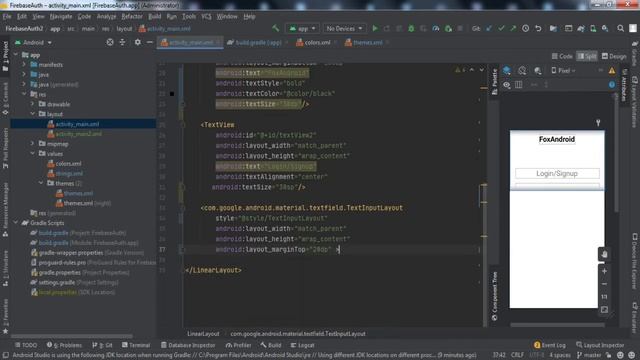Viewport: 640px width, 360px height.
Task: Switch editor to Split view mode
Action: [587, 56]
